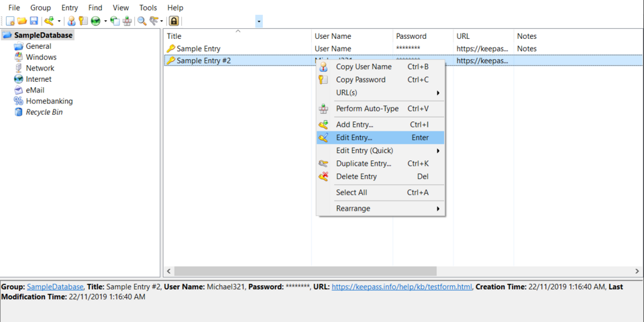
Task: Expand the URL(s) submenu
Action: 380,93
